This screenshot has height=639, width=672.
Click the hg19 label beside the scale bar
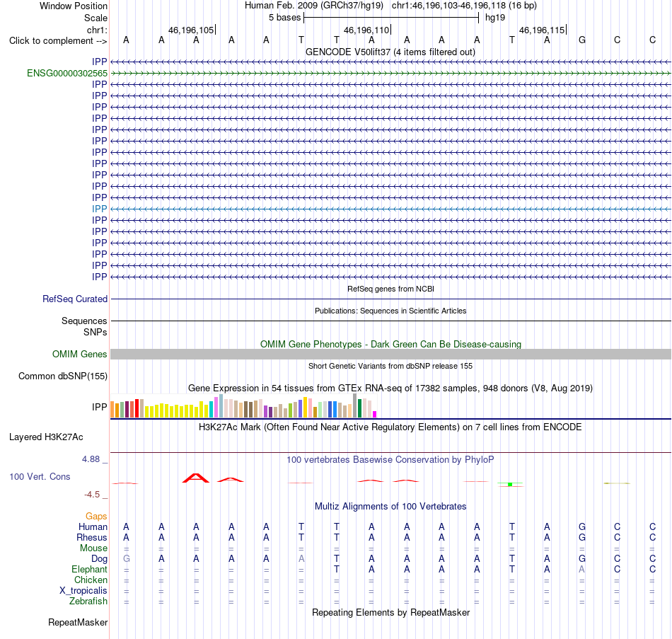[x=495, y=18]
